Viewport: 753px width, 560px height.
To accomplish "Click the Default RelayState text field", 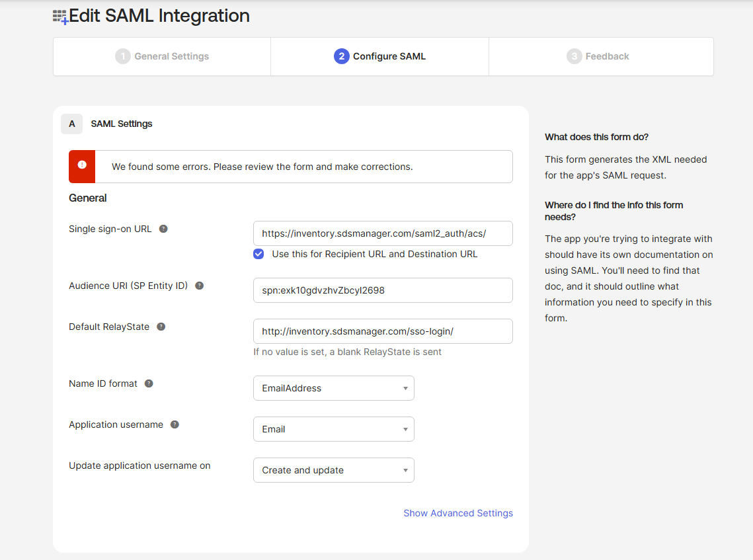I will (x=382, y=331).
